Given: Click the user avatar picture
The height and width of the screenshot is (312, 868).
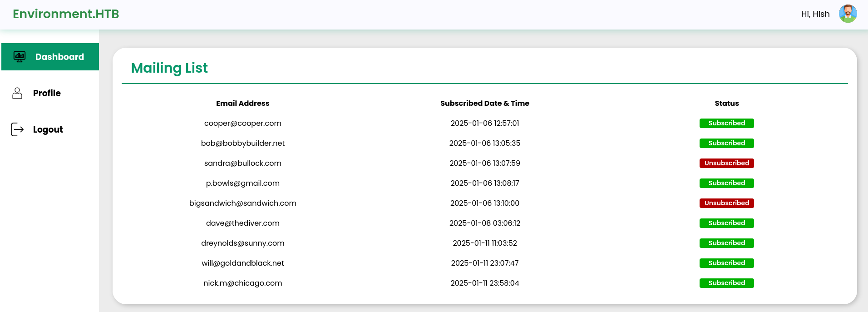Looking at the screenshot, I should click(x=848, y=14).
